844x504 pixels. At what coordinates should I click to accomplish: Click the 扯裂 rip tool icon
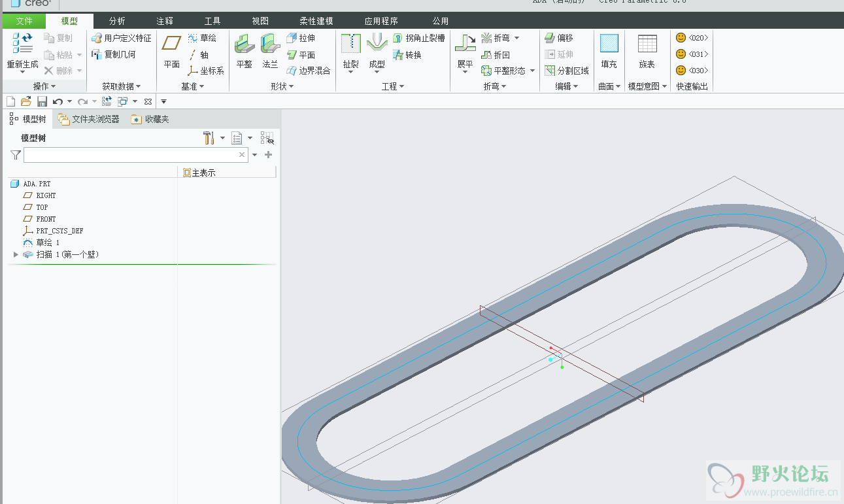[351, 44]
